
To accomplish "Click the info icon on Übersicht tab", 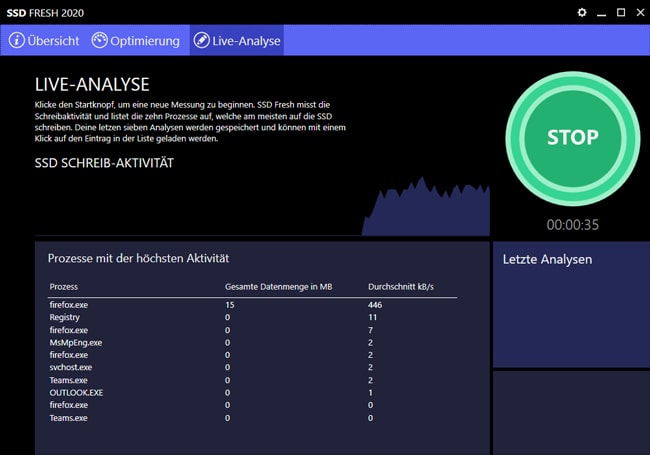I will [17, 41].
